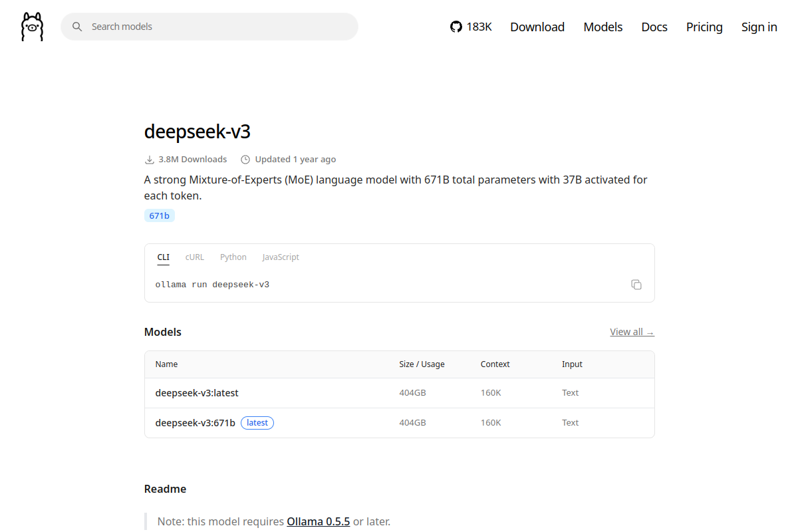Focus the Search models field
This screenshot has height=532, width=798.
(209, 27)
